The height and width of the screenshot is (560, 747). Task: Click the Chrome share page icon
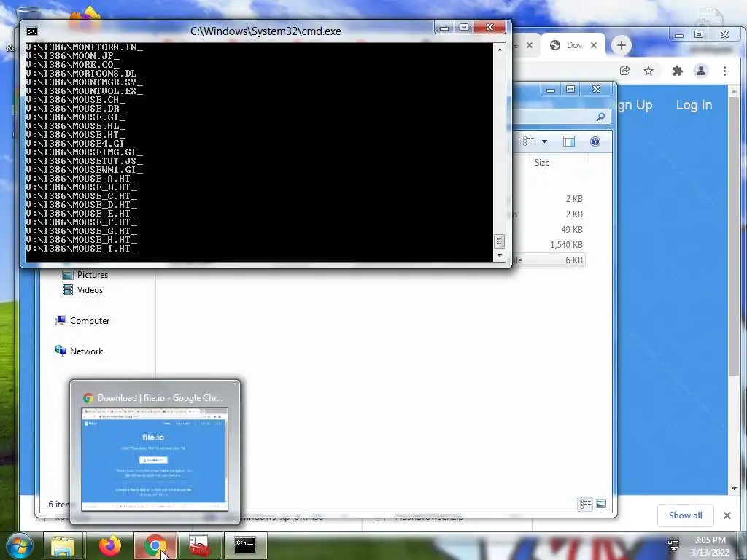coord(624,71)
